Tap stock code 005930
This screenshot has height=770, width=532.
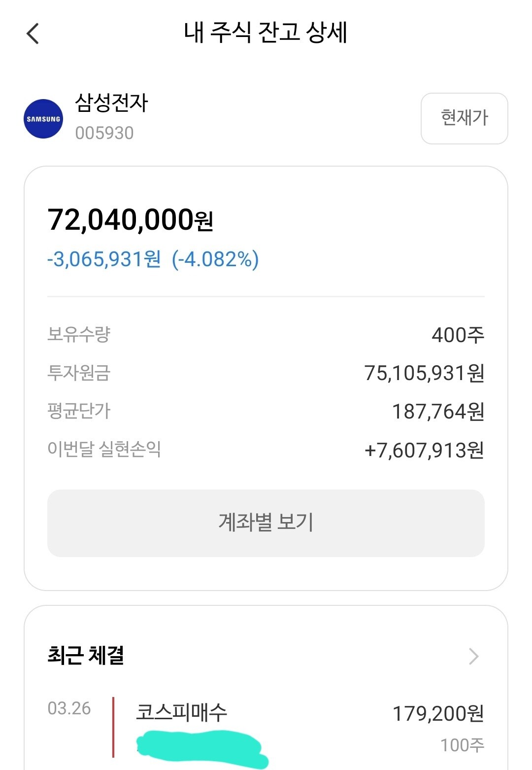pyautogui.click(x=104, y=133)
